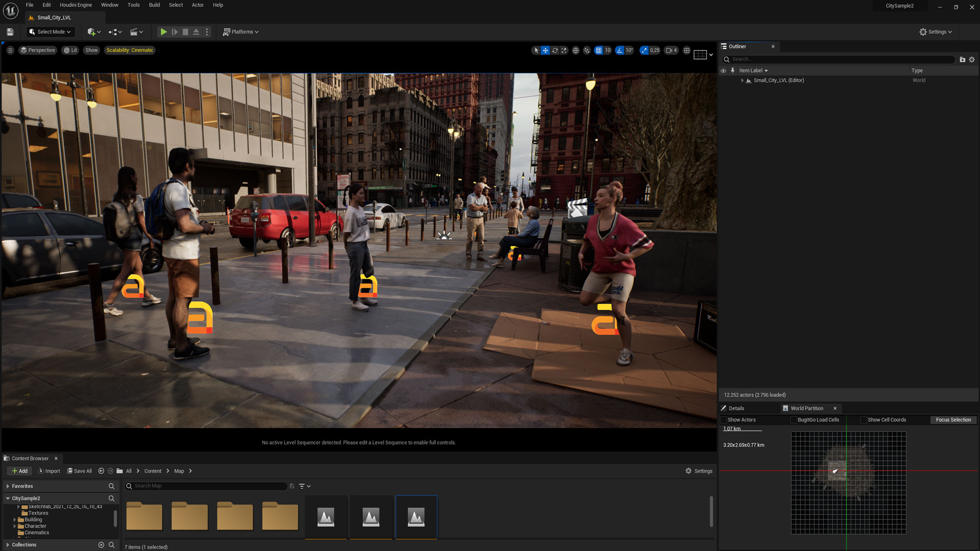Open the cinematics clapperboard menu
Image resolution: width=980 pixels, height=551 pixels.
136,32
